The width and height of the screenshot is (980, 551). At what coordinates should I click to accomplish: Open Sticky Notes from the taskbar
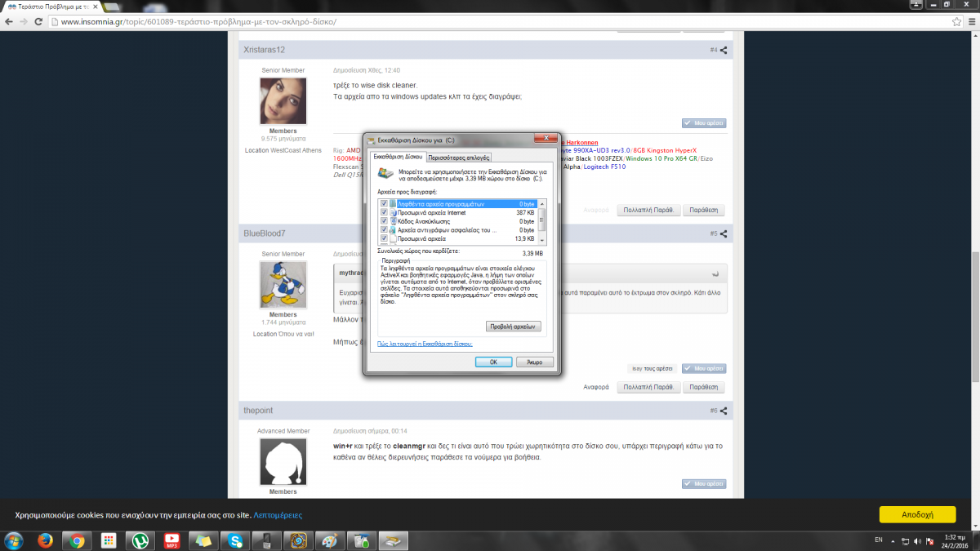coord(203,540)
